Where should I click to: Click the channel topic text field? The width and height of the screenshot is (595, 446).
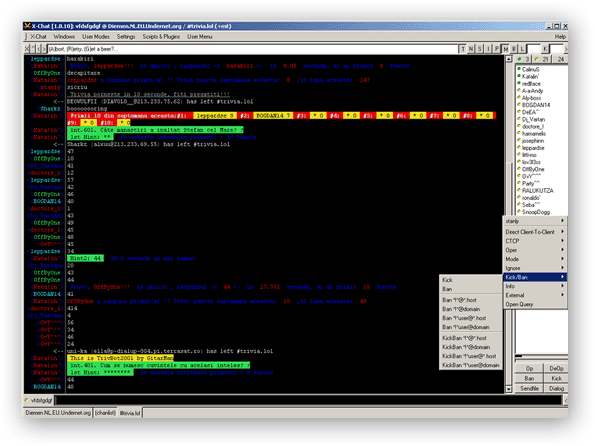point(252,49)
